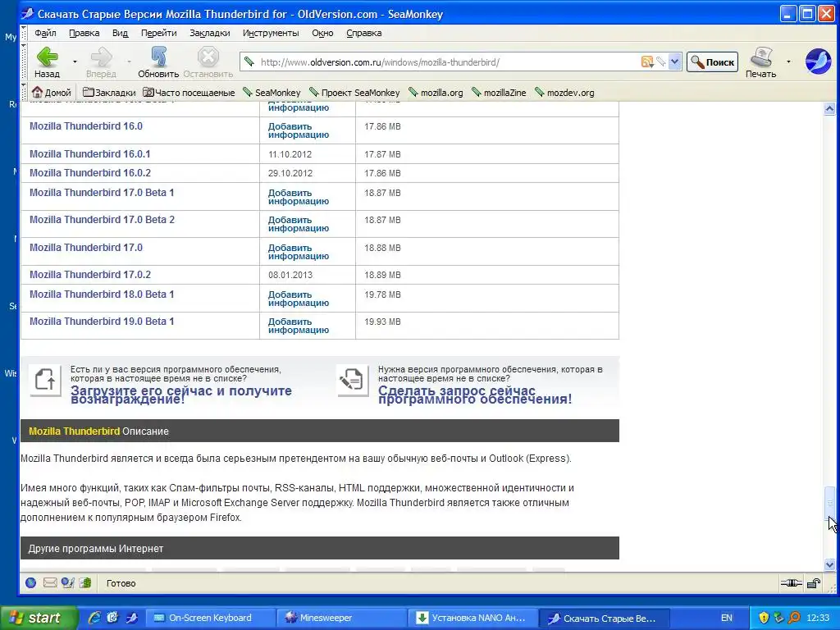
Task: Click the security padlock status icon
Action: (x=814, y=583)
